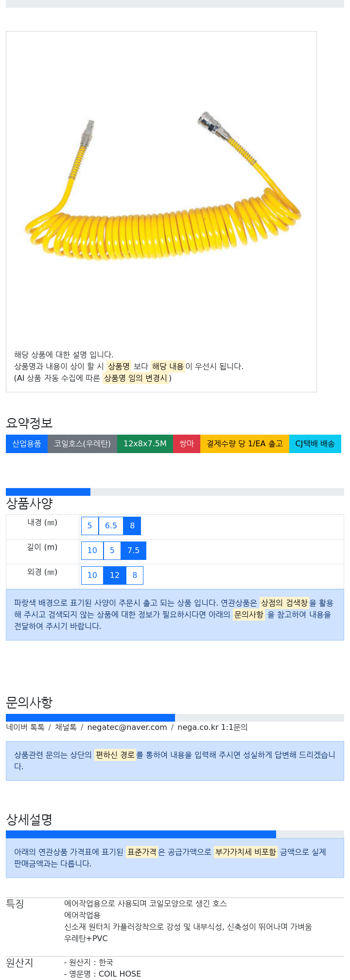Click the 산업용품 blue tag

27,443
